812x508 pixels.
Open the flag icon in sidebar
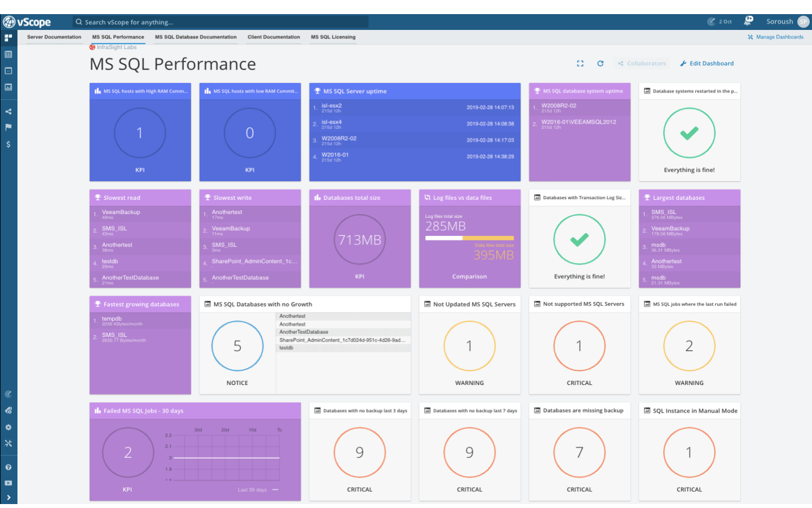(8, 127)
